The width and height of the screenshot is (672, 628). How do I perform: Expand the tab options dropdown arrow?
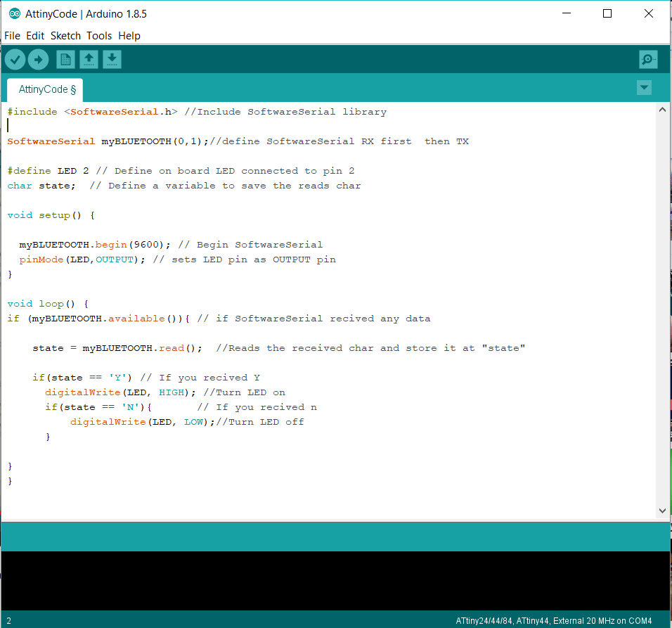[644, 88]
